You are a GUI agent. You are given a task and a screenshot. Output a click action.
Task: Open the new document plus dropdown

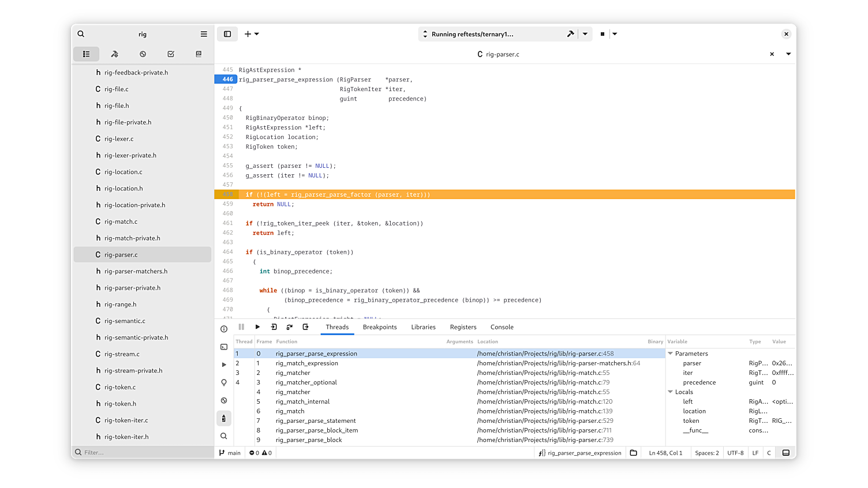tap(252, 34)
